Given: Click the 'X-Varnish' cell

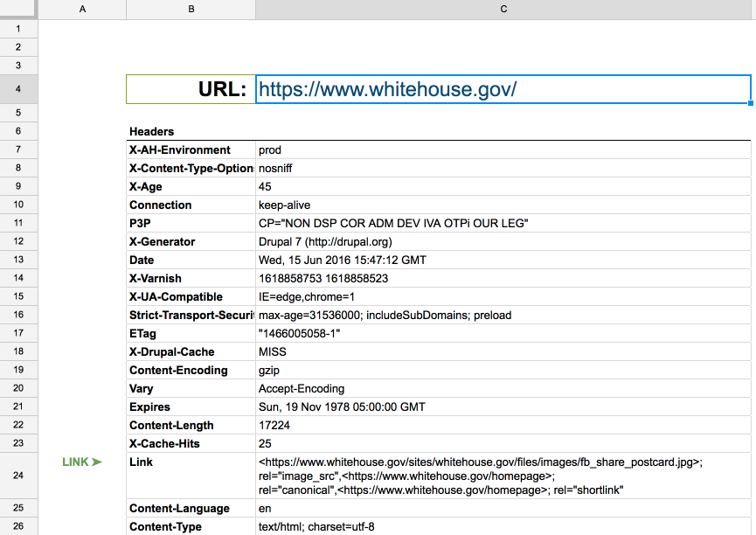Looking at the screenshot, I should [x=191, y=278].
